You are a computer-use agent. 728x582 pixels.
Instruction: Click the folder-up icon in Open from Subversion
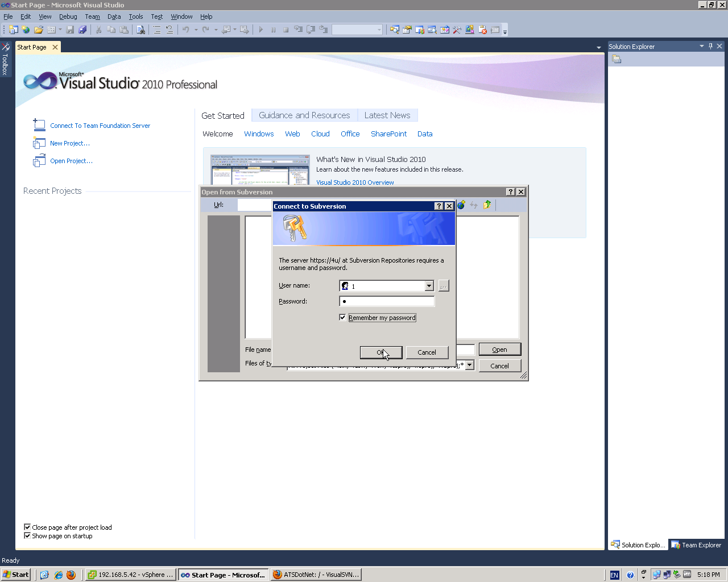tap(487, 205)
